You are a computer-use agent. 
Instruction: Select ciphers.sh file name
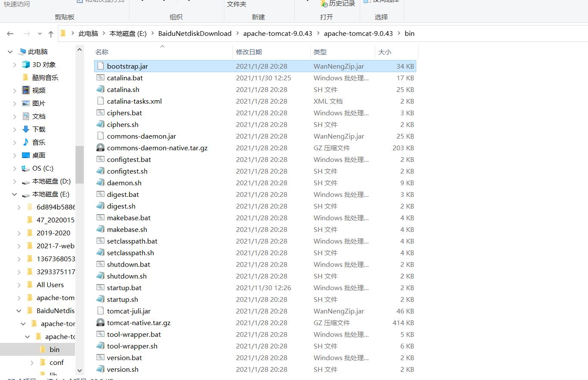(123, 124)
